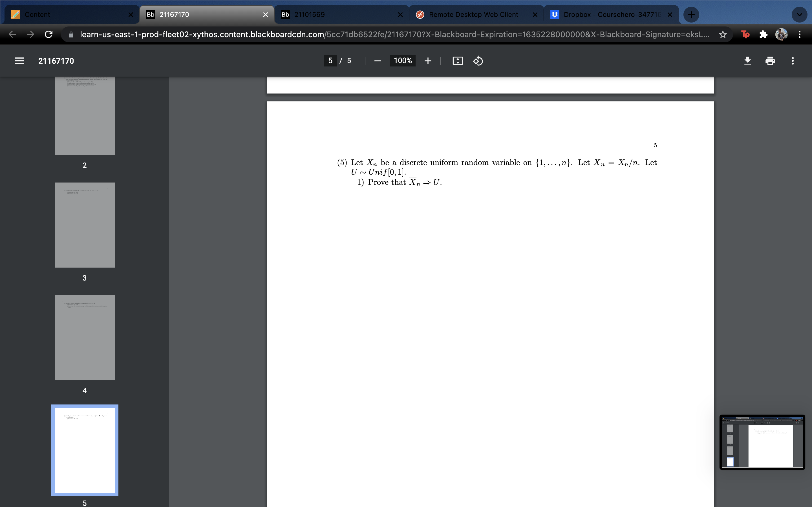The width and height of the screenshot is (812, 507).
Task: Open the PDF viewer's more options menu
Action: [793, 61]
